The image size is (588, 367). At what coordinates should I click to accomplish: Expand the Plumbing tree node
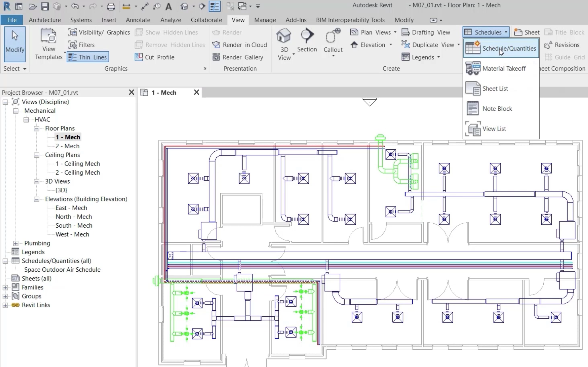click(16, 243)
